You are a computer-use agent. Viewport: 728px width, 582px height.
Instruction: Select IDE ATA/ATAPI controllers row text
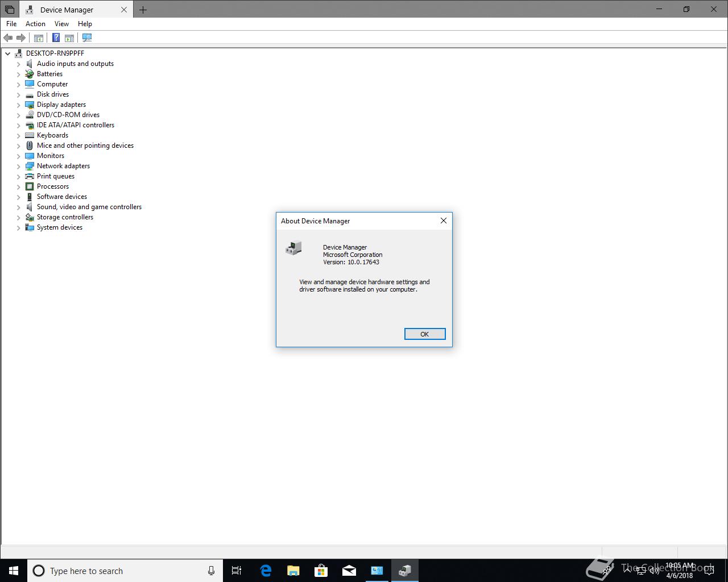76,125
